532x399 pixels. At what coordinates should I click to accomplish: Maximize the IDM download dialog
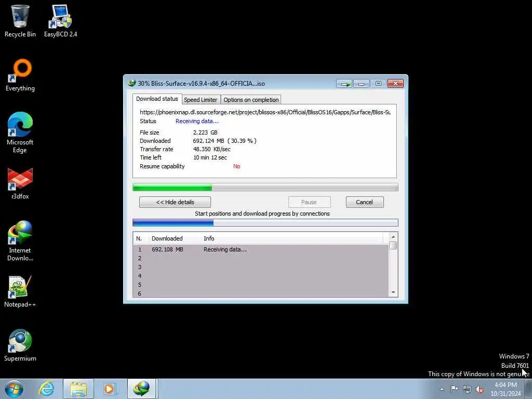pyautogui.click(x=378, y=84)
